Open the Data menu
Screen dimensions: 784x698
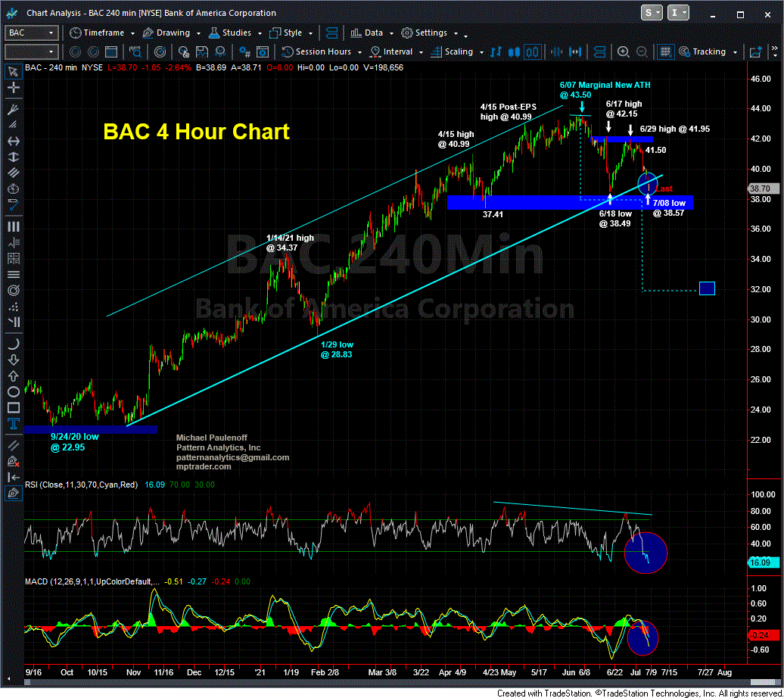coord(372,33)
